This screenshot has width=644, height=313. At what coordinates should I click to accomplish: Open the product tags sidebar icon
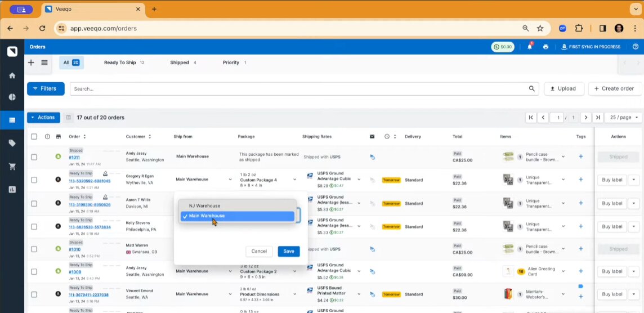[x=12, y=144]
